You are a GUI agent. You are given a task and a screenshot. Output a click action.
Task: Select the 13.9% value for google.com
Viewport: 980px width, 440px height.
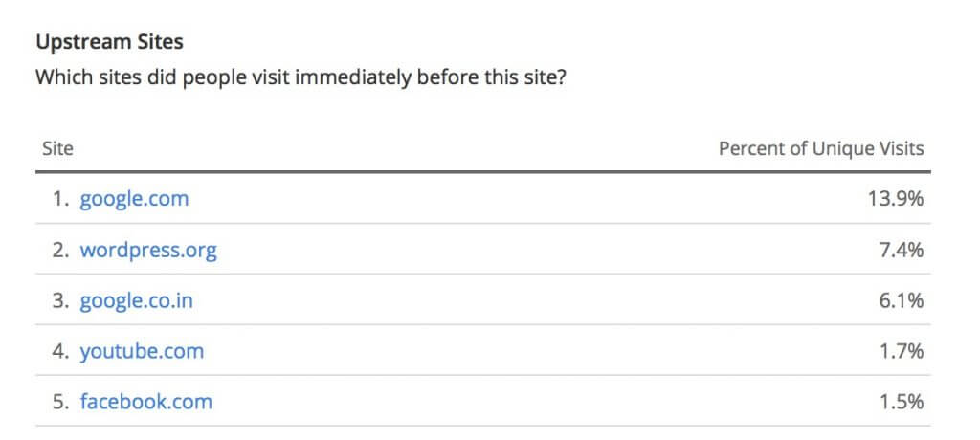click(895, 199)
